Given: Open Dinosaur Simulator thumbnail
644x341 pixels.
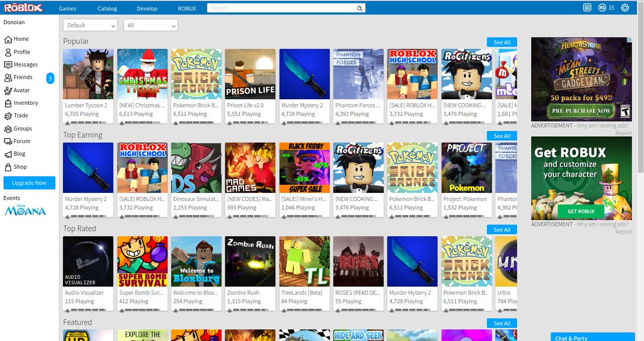Looking at the screenshot, I should click(x=196, y=168).
